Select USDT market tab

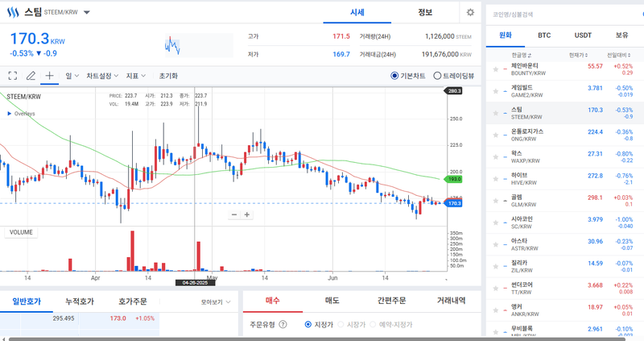[x=583, y=35]
